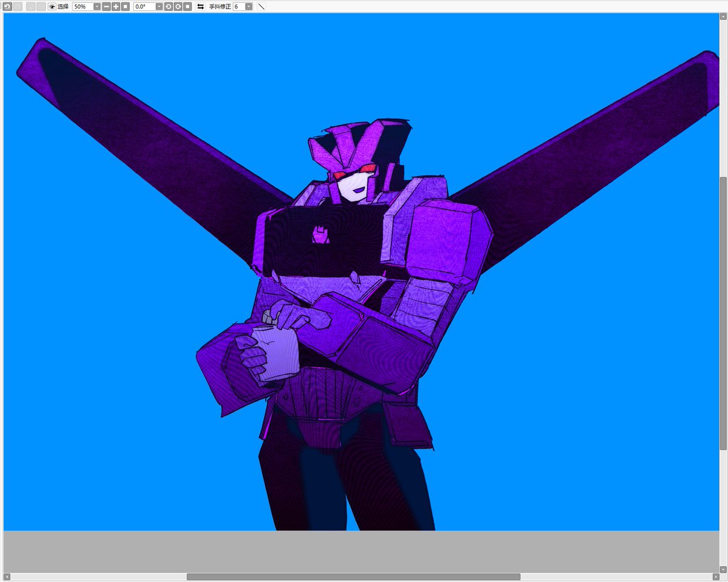Image resolution: width=728 pixels, height=582 pixels.
Task: Rotate canvas clockwise icon
Action: [x=178, y=6]
